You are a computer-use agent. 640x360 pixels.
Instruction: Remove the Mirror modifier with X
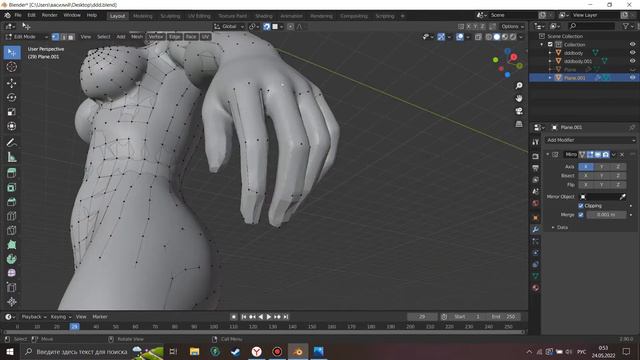point(622,154)
